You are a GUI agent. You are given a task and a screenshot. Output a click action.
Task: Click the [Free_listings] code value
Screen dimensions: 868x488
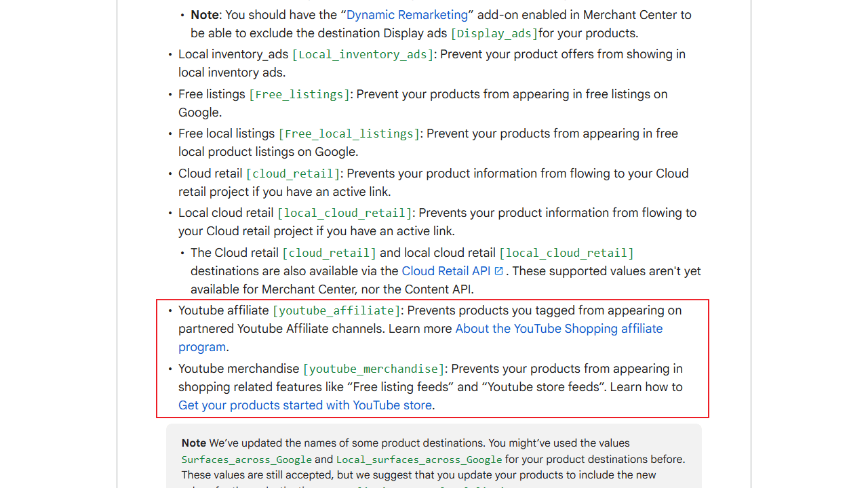[299, 94]
